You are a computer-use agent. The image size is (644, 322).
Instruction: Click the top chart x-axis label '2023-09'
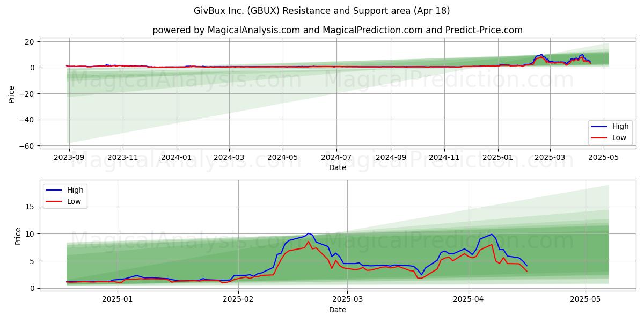[70, 157]
